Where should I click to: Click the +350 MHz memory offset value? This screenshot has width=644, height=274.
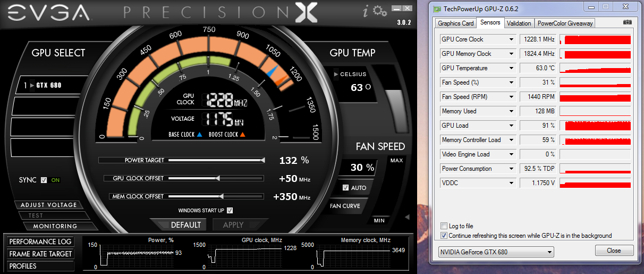(292, 197)
